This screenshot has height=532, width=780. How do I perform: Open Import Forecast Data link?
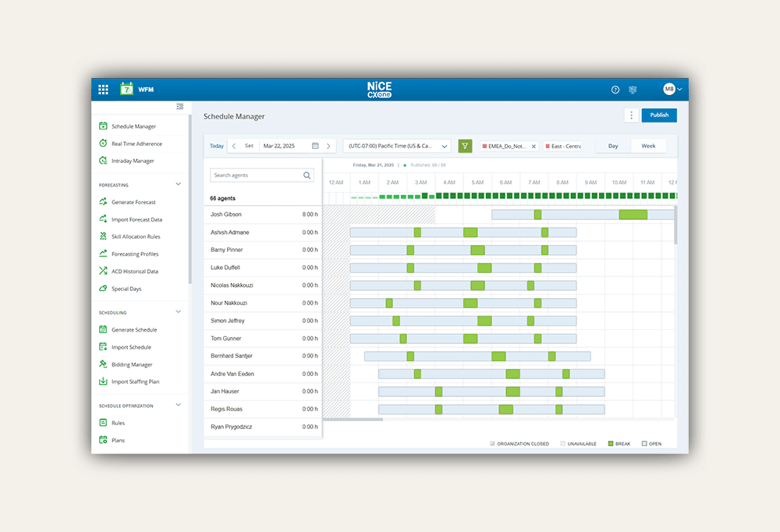pos(136,219)
